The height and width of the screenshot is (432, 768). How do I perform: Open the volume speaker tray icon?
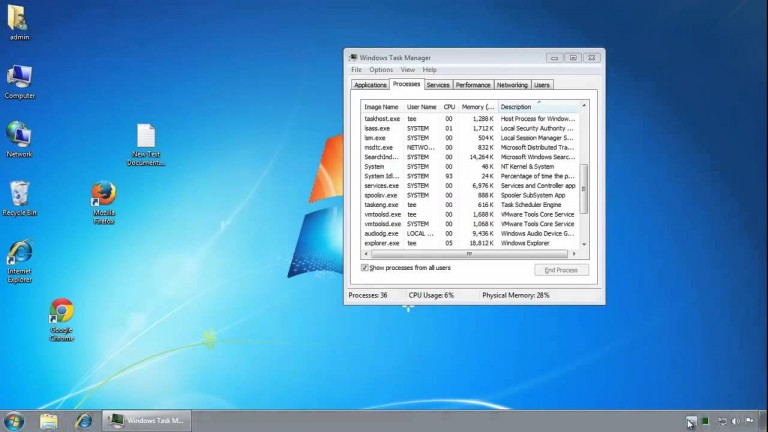pos(736,421)
